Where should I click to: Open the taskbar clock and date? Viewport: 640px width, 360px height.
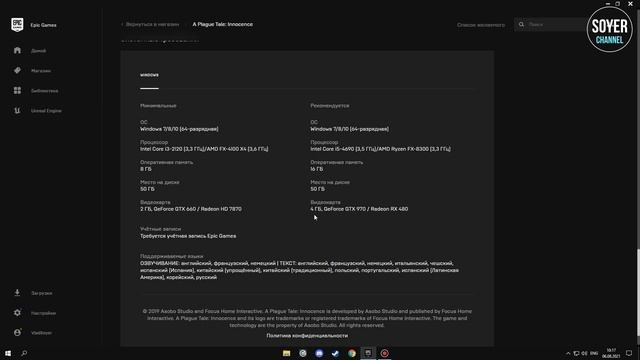tap(611, 353)
